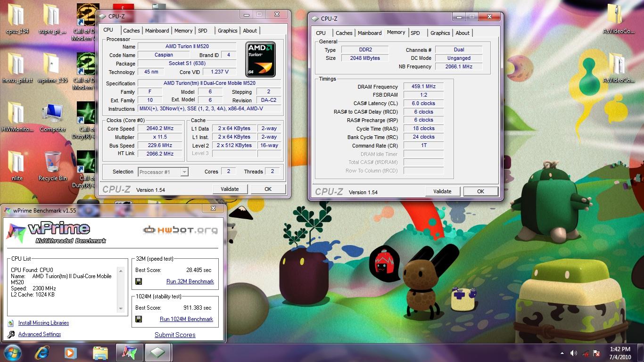Close the wPrime Benchmark window
The image size is (644, 362).
point(213,209)
